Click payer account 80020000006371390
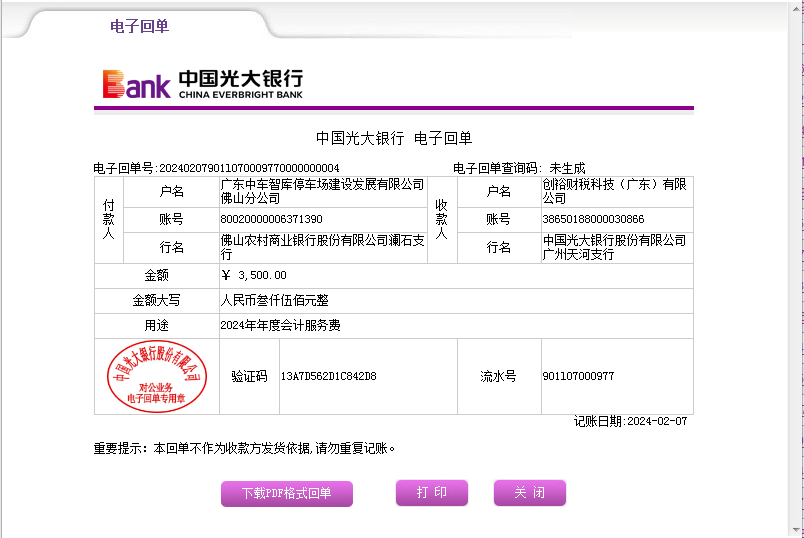The width and height of the screenshot is (804, 538). (271, 219)
